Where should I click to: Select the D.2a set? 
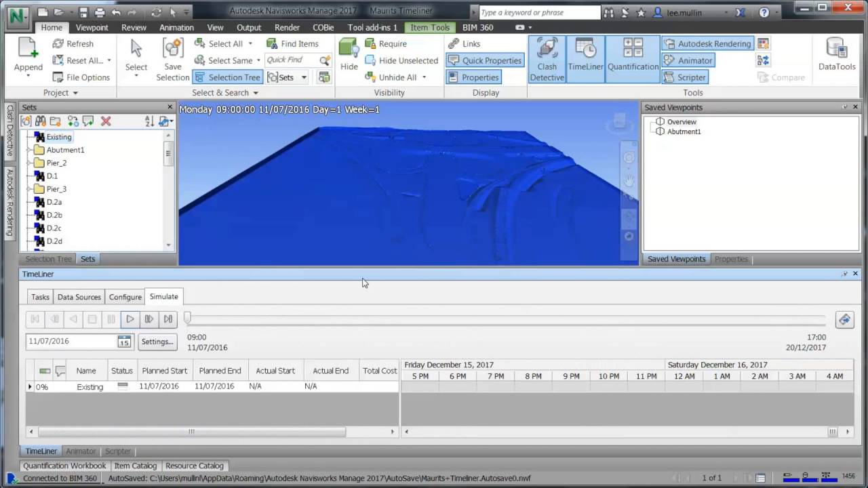(x=54, y=202)
